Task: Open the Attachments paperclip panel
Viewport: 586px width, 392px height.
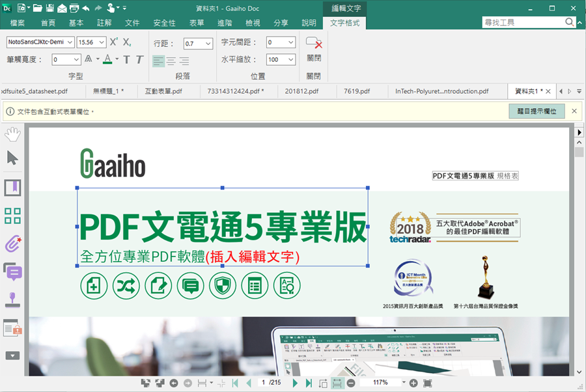Action: click(12, 244)
